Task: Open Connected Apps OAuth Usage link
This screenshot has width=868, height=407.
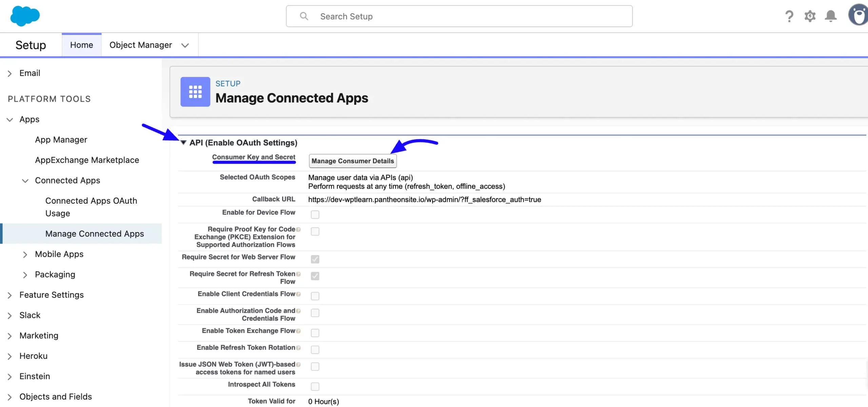Action: click(91, 207)
